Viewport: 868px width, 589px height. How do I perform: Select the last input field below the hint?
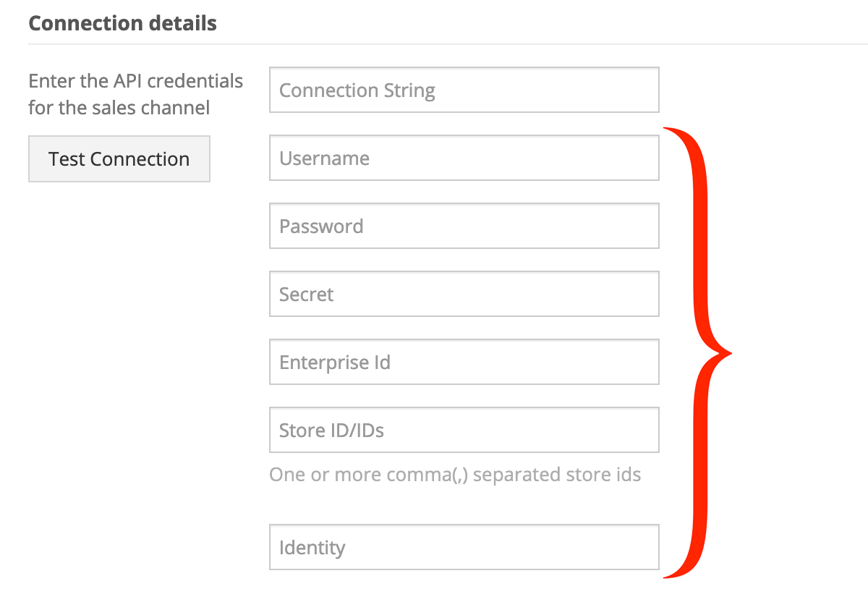[x=464, y=547]
